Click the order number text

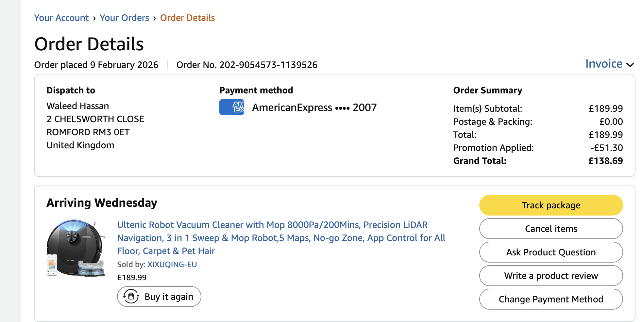[247, 65]
